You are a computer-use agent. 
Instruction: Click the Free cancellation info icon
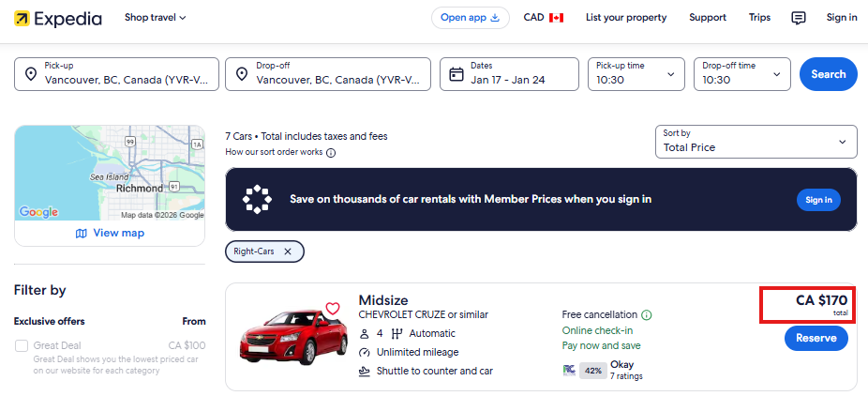(x=647, y=315)
